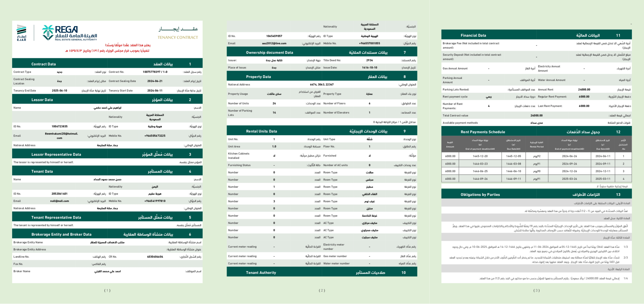Click the Total Contract value 24000.00
Image resolution: width=644 pixels, height=304 pixels.
536,115
